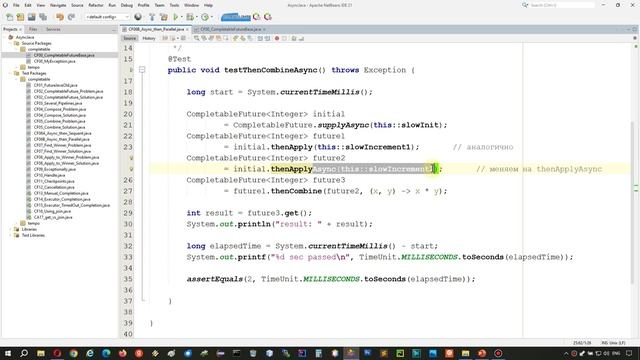Screen dimensions: 640x360
Task: Open Firefox from the Windows taskbar
Action: 122,353
